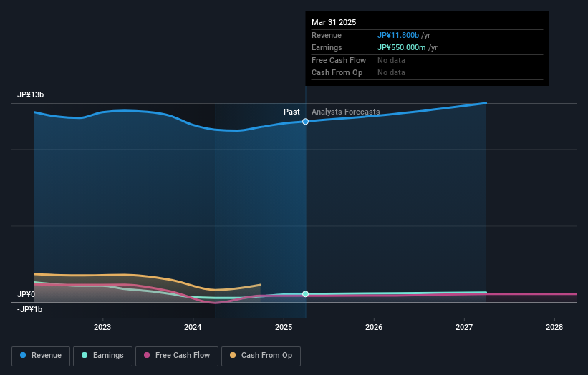Toggle the Free Cash Flow legend button
Image resolution: width=588 pixels, height=375 pixels.
tap(177, 356)
